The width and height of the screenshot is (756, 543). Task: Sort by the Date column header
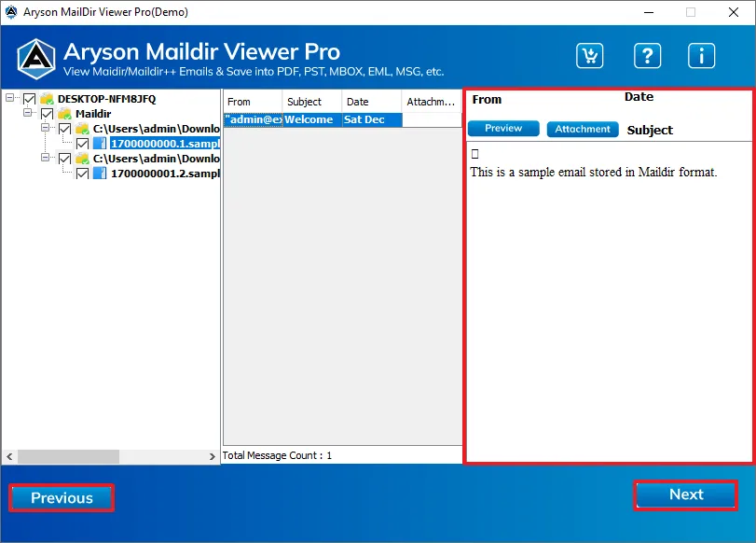[x=372, y=102]
